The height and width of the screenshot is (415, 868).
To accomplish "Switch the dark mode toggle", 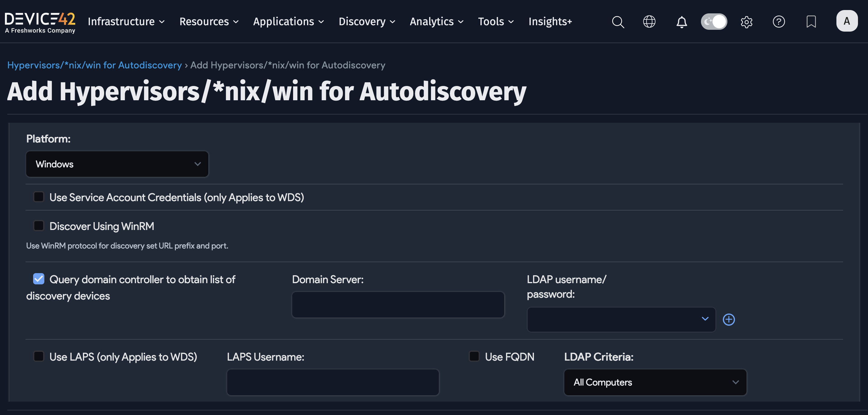I will 714,22.
